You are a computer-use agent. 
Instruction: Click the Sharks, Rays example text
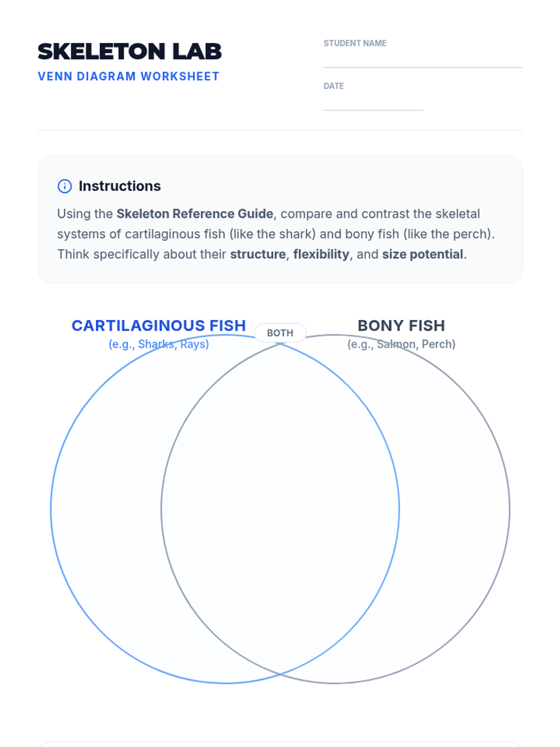159,344
